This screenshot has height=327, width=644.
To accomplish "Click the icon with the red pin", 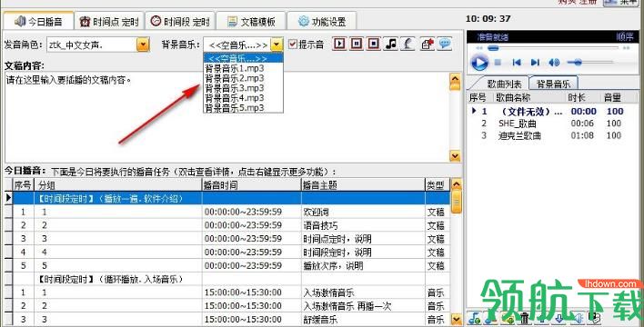I will [x=428, y=44].
